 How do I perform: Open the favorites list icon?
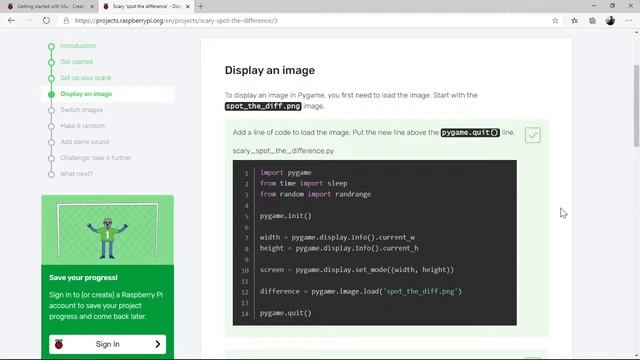click(x=574, y=20)
